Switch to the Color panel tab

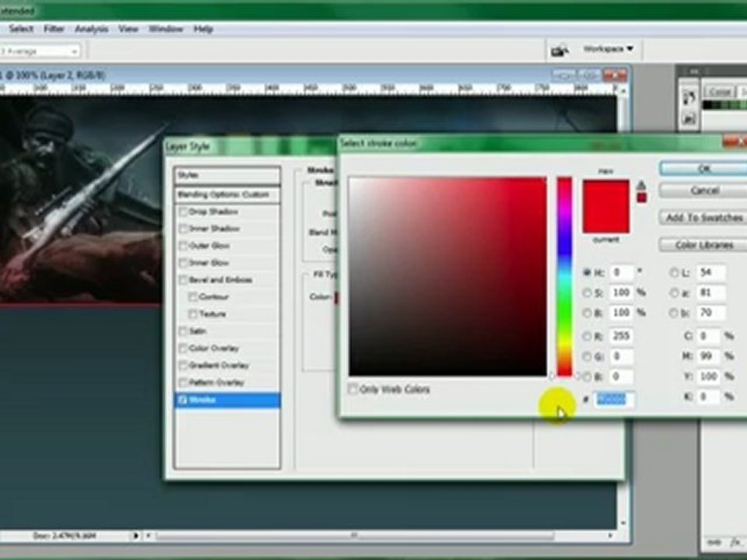[x=719, y=92]
